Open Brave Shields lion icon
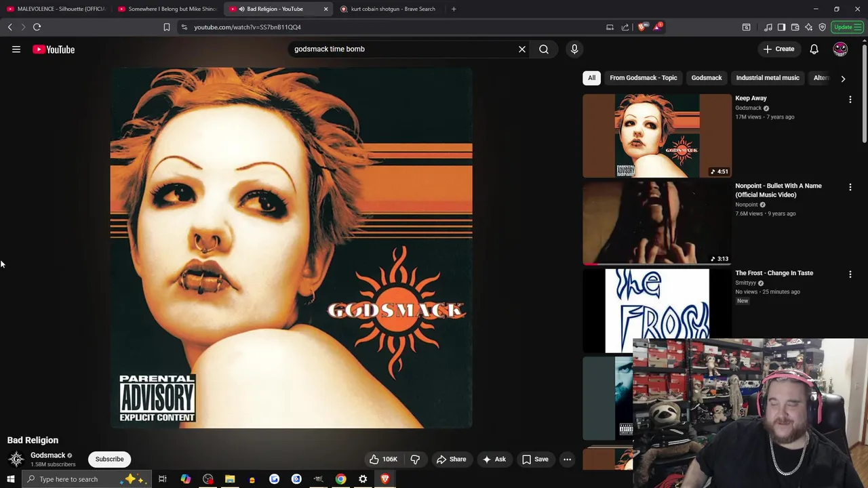The image size is (868, 488). (642, 27)
